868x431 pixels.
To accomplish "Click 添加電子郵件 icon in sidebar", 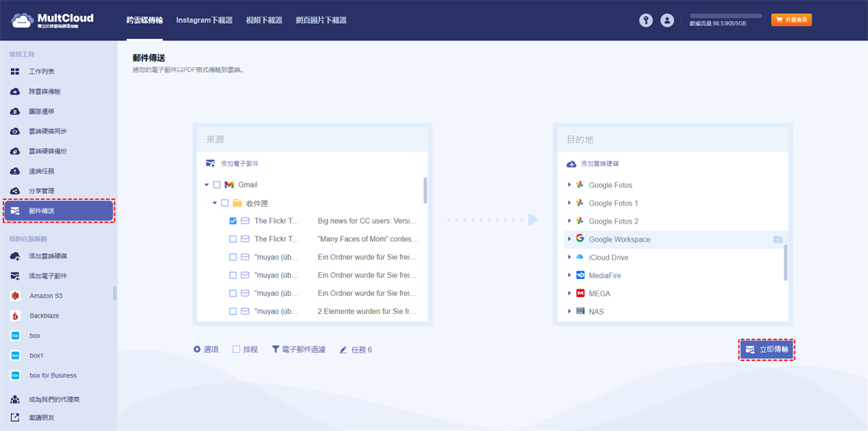I will pyautogui.click(x=14, y=276).
